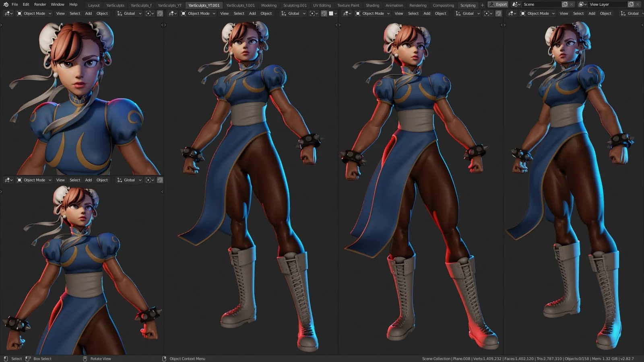Image resolution: width=644 pixels, height=362 pixels.
Task: Switch to the Shading workspace tab
Action: pyautogui.click(x=372, y=5)
